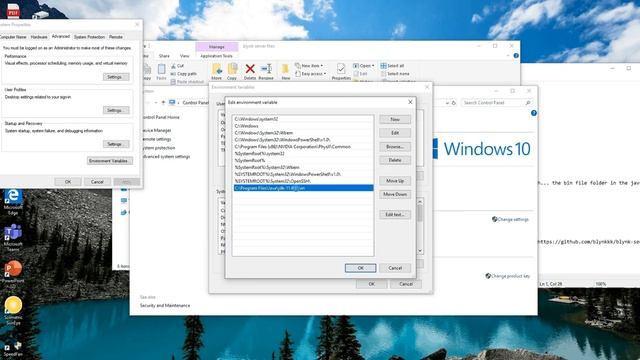Click the Rename icon in ribbon

[x=266, y=69]
